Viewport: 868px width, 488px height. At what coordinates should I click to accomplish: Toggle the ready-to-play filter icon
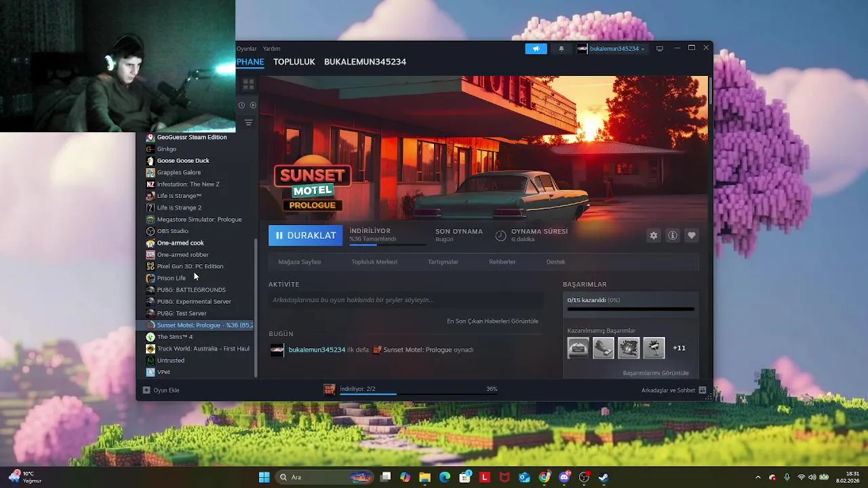(x=253, y=105)
